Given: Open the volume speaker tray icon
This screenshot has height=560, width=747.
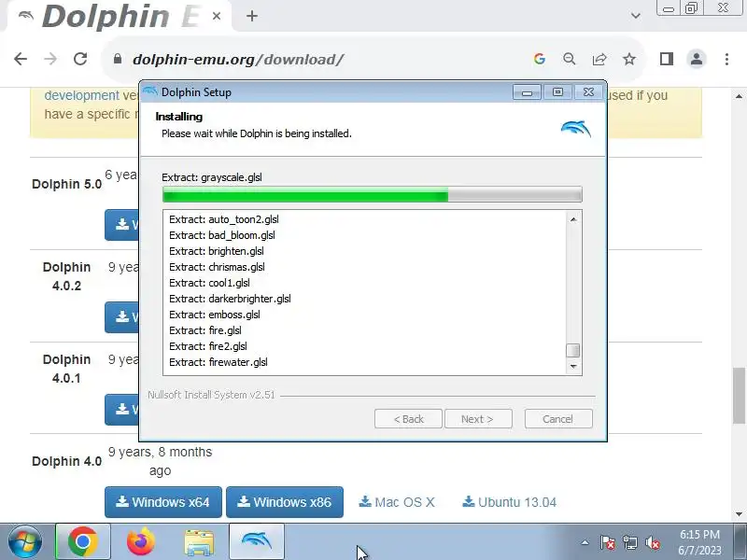Looking at the screenshot, I should click(652, 542).
